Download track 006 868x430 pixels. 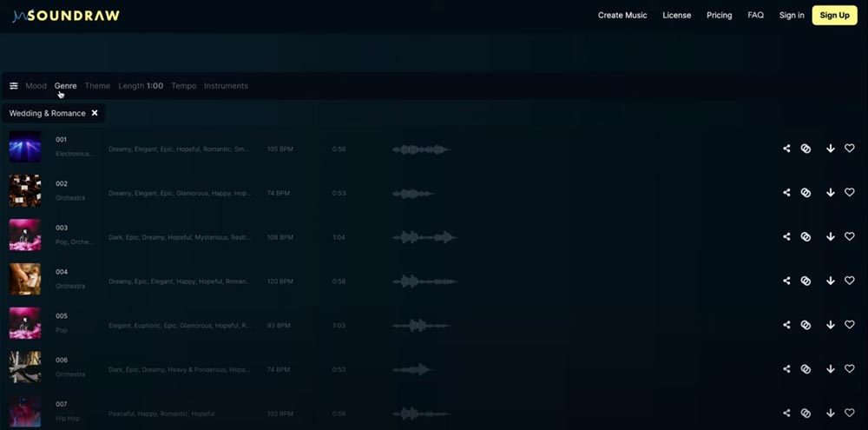pos(831,368)
